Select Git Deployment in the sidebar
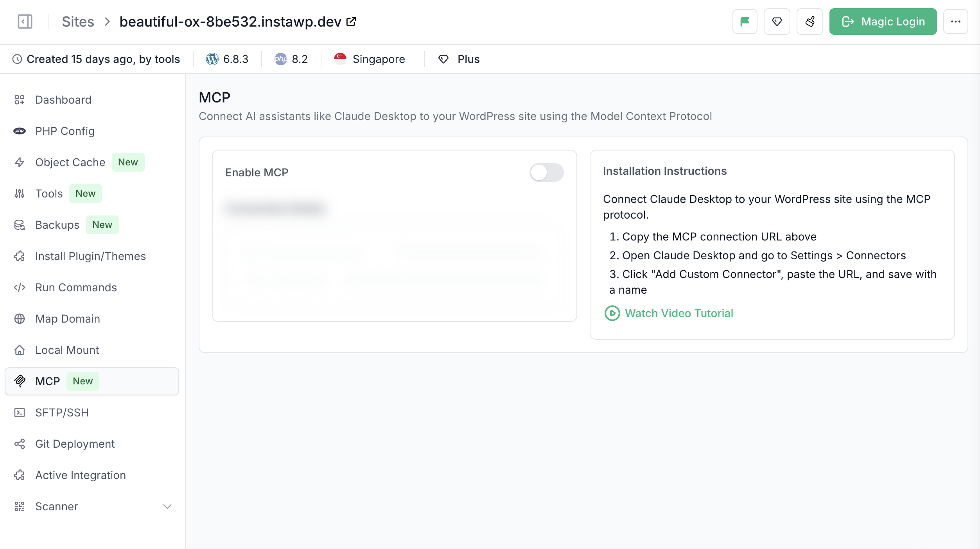The image size is (980, 549). coord(75,444)
